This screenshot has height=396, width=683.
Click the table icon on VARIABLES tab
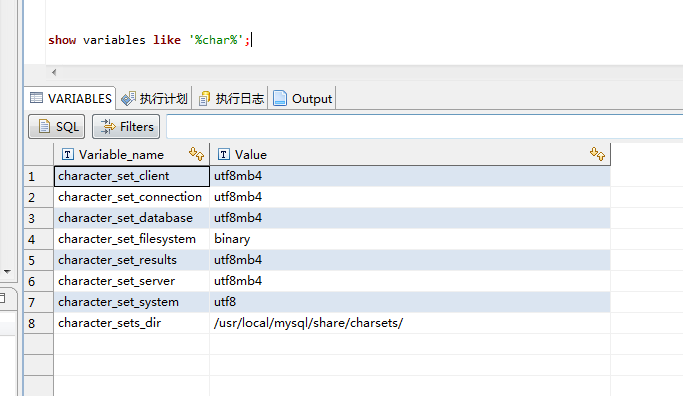pyautogui.click(x=36, y=98)
